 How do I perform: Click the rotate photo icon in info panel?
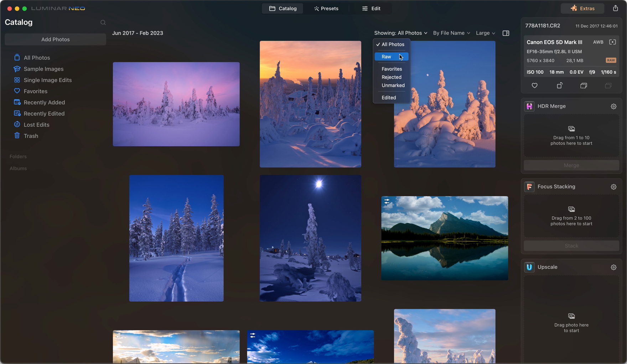(559, 85)
